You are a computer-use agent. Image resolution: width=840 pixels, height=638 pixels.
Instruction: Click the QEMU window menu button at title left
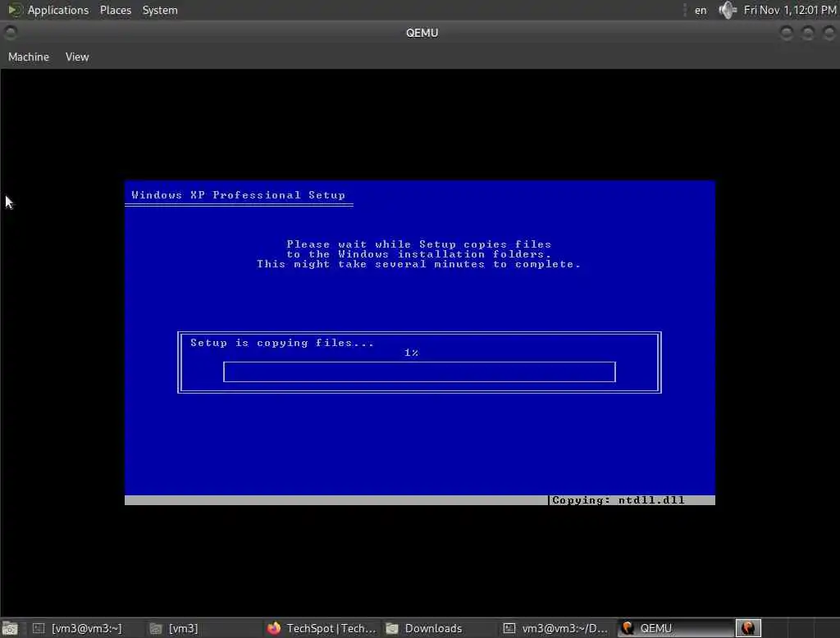tap(10, 33)
